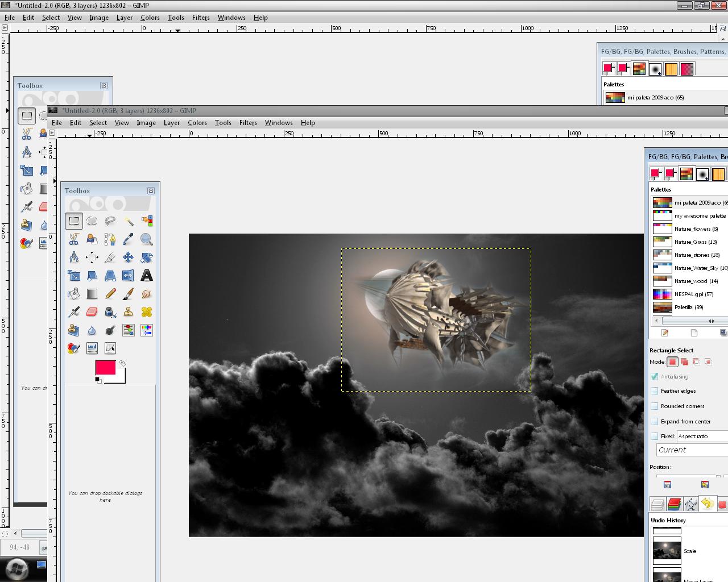Open the File menu in back GIMP window
The height and width of the screenshot is (582, 728).
10,18
